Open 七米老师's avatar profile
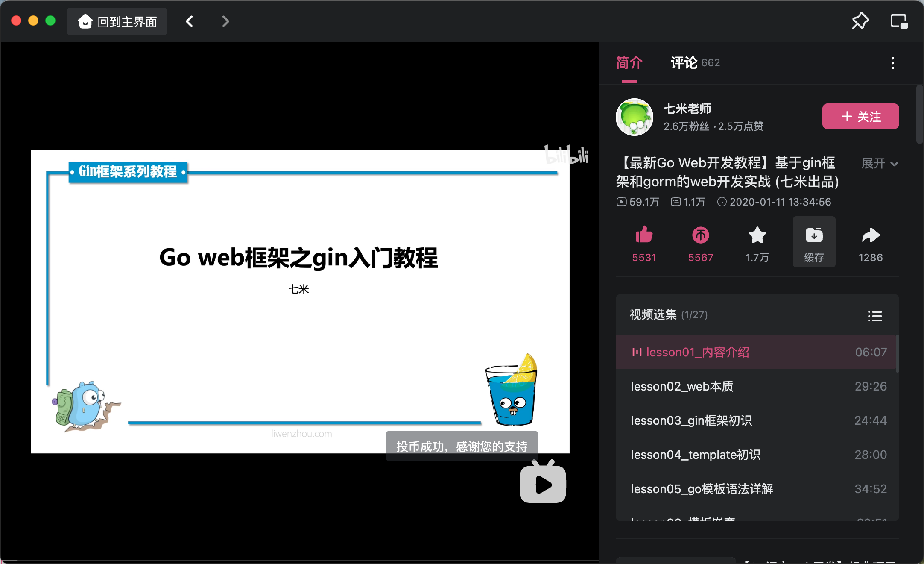924x564 pixels. point(634,117)
